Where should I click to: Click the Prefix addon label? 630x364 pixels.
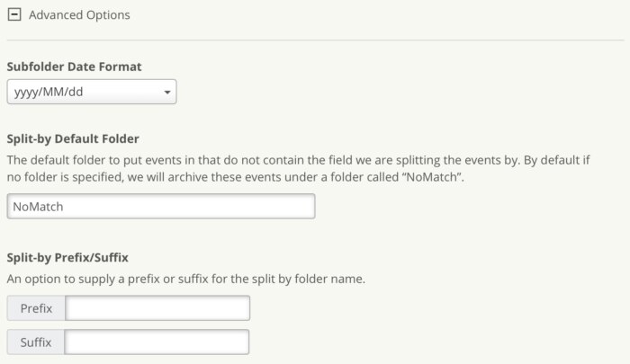pos(36,308)
